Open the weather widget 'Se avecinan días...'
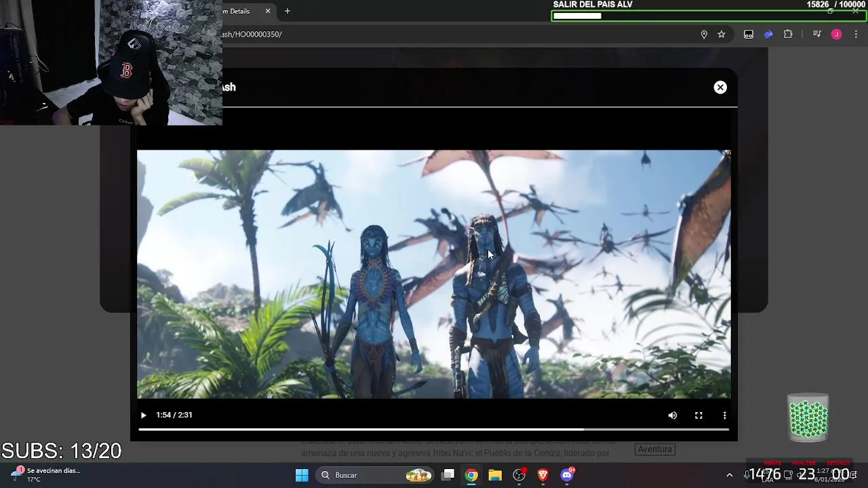This screenshot has height=488, width=868. tap(46, 474)
